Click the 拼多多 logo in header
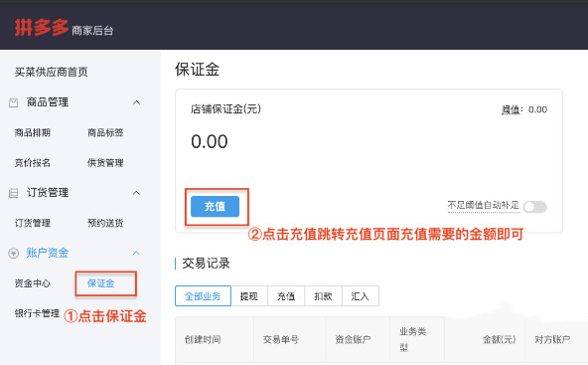This screenshot has height=365, width=588. coord(42,28)
